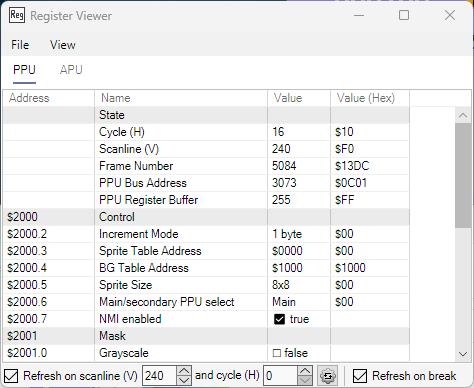Screen dimensions: 474x388
Task: Decrease the scanline value with down arrow
Action: [184, 380]
